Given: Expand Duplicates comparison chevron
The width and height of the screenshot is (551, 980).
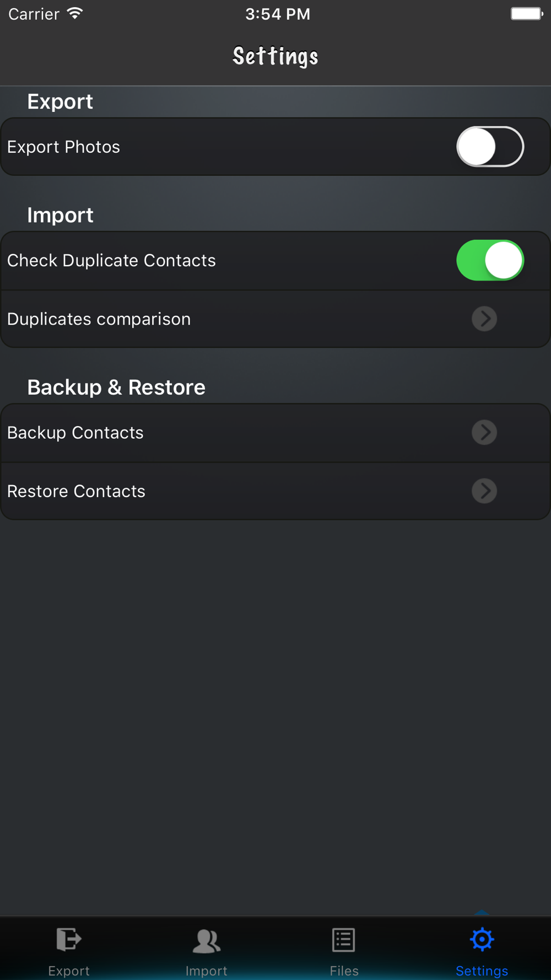Looking at the screenshot, I should (x=484, y=319).
